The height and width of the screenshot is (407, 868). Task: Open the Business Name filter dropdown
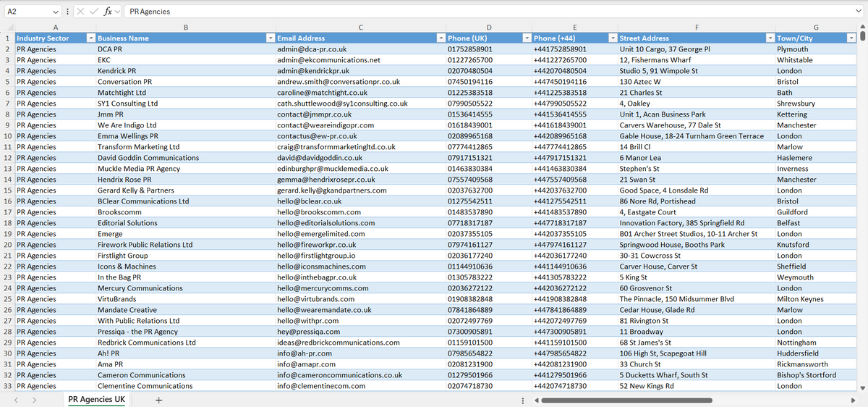(x=271, y=38)
